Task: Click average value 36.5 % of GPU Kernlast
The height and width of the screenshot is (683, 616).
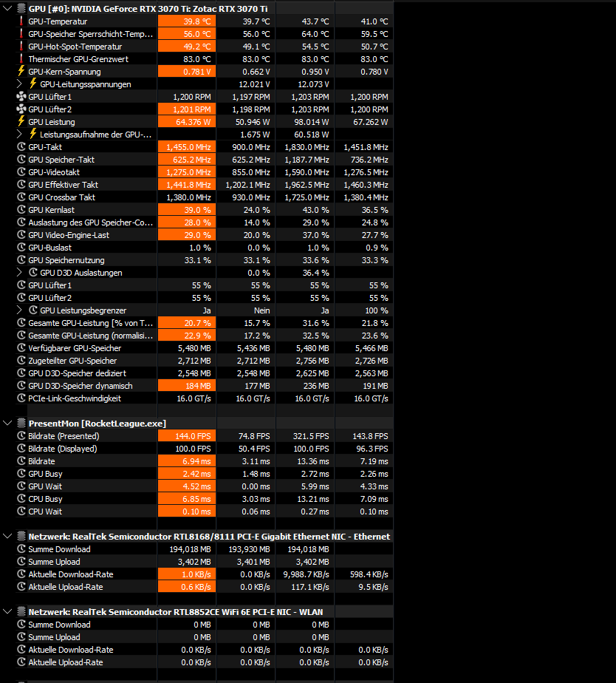Action: [374, 209]
